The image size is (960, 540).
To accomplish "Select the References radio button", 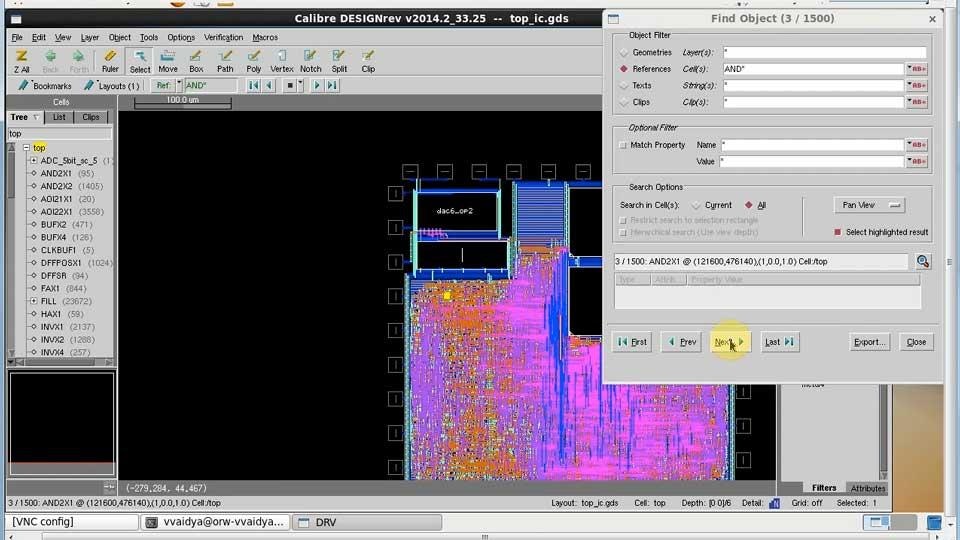I will click(624, 69).
